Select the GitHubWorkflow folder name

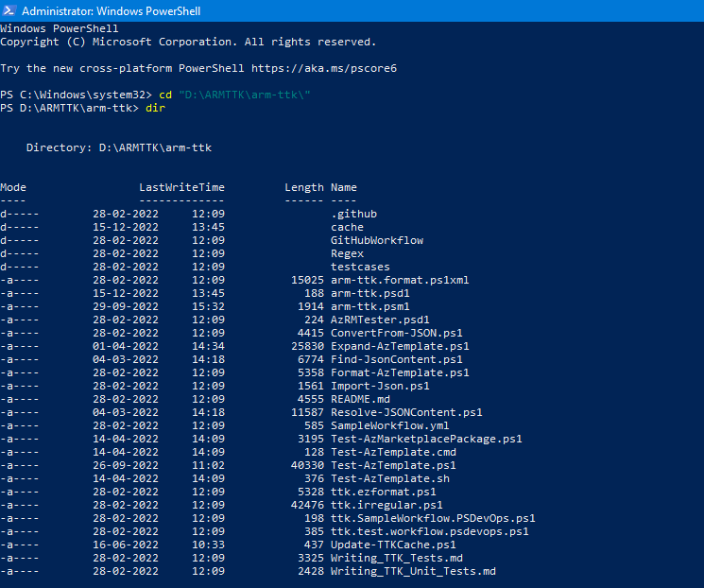click(376, 240)
